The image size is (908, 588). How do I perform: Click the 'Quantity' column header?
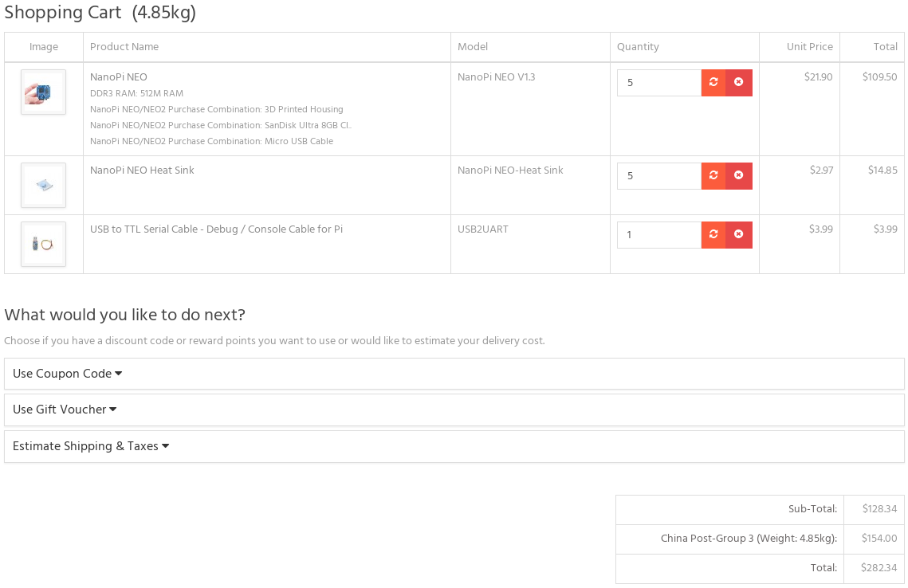pos(638,47)
